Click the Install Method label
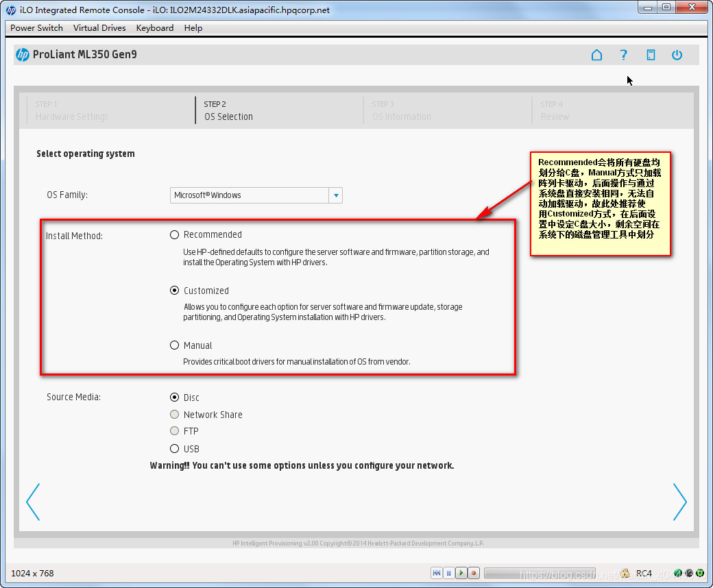 coord(74,236)
